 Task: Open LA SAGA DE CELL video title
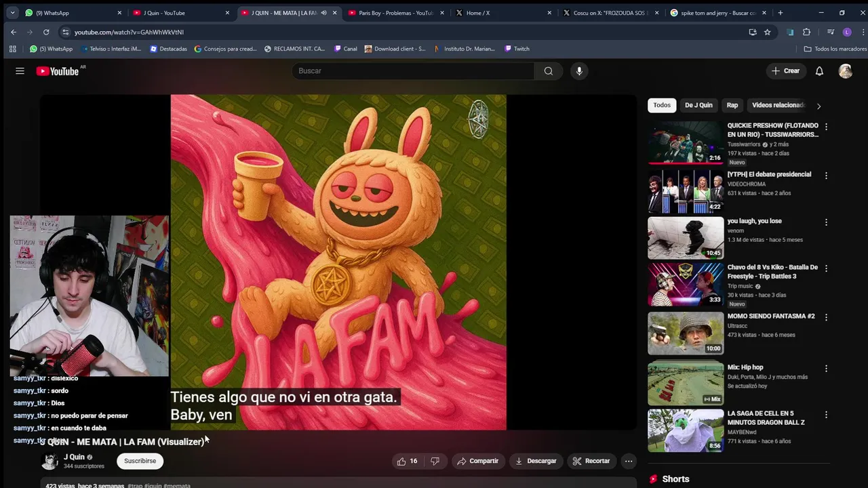pos(766,418)
